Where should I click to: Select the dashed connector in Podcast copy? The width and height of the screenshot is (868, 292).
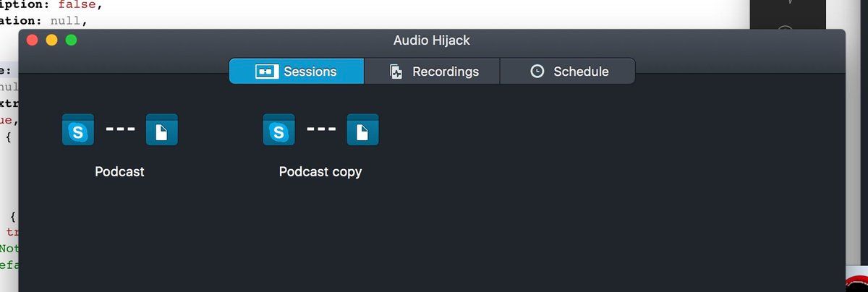(x=320, y=130)
